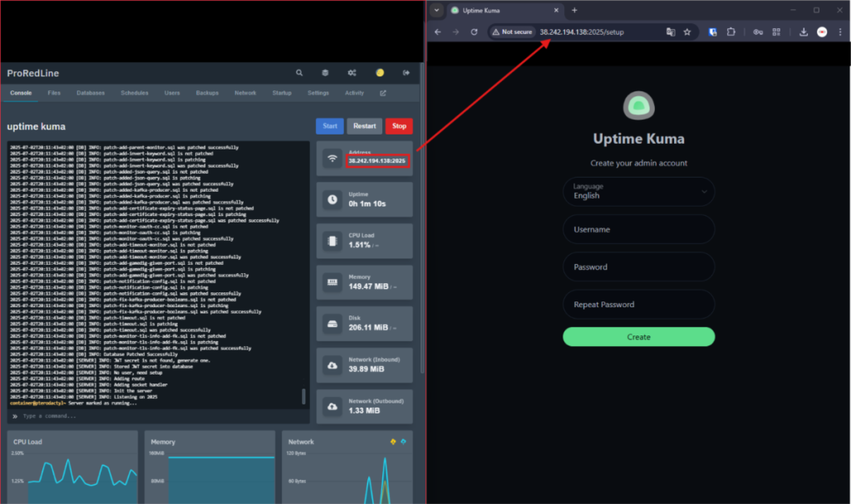Screen dimensions: 851x504
Task: Open the Users tab
Action: [x=172, y=93]
